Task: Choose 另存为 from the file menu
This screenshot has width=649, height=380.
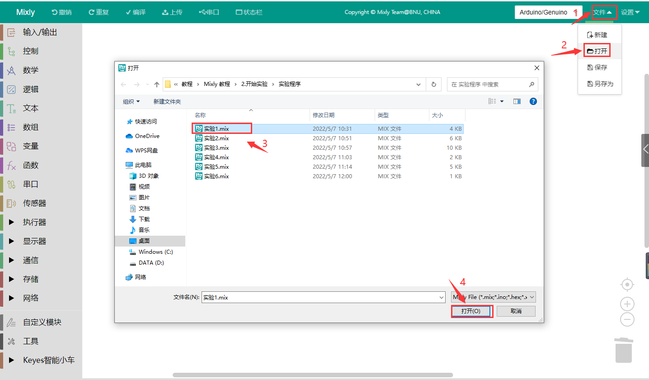Action: pos(600,84)
